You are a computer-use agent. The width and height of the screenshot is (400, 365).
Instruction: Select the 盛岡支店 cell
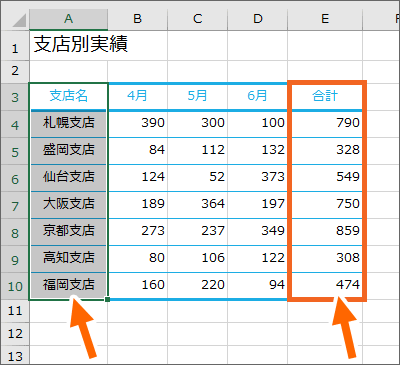click(x=68, y=151)
